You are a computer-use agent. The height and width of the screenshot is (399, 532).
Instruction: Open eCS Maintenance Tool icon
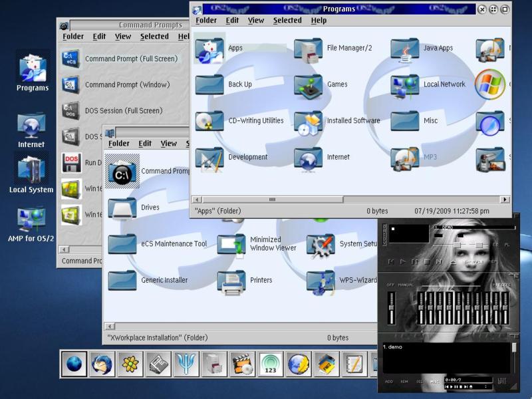pos(122,244)
